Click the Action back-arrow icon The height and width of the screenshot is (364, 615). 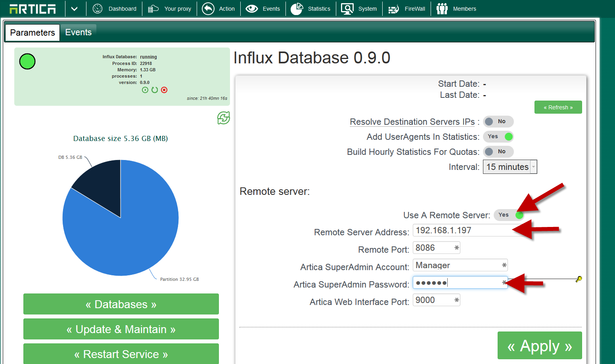[x=208, y=9]
